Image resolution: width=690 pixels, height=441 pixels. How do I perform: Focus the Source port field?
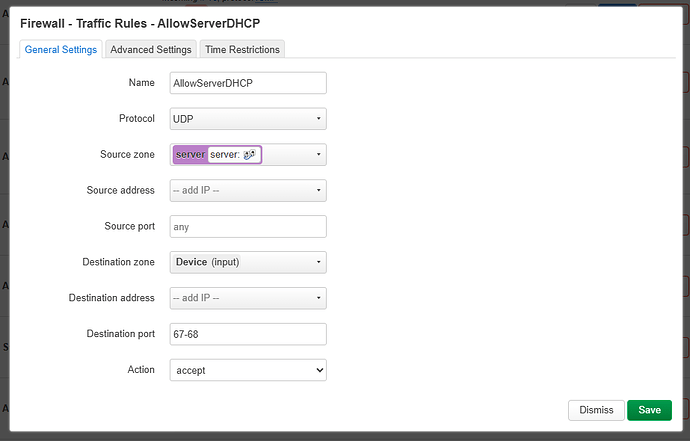pos(248,226)
